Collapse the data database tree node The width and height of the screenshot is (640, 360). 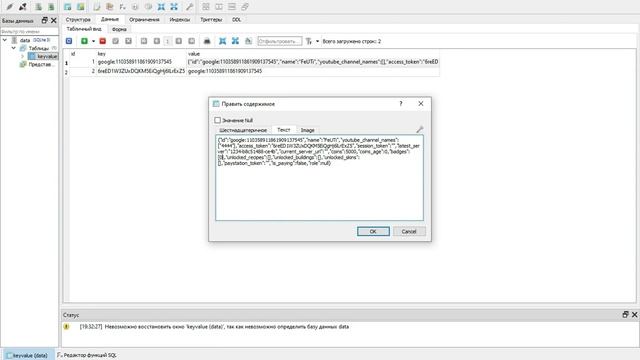point(5,40)
